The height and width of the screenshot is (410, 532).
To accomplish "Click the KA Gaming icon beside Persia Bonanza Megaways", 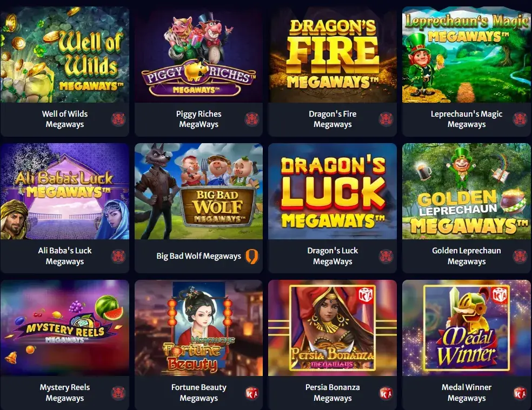I will click(386, 393).
